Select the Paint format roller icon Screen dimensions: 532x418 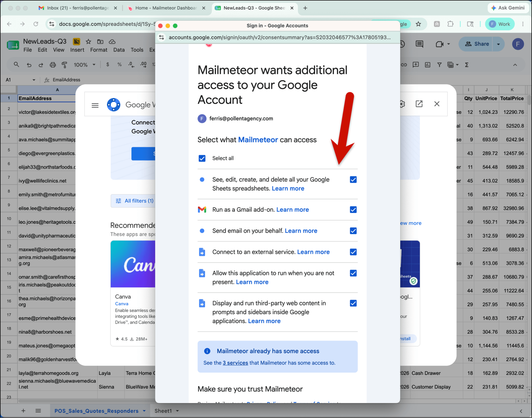coord(64,65)
